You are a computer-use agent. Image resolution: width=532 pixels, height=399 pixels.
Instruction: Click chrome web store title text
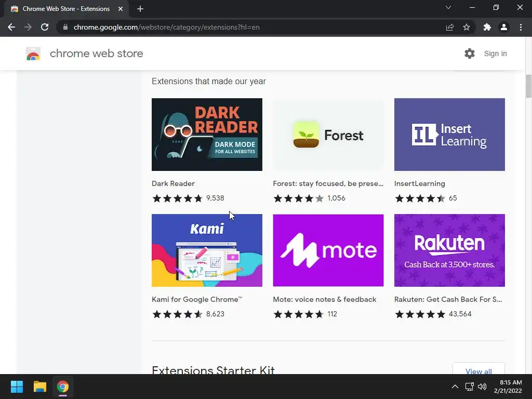point(96,54)
